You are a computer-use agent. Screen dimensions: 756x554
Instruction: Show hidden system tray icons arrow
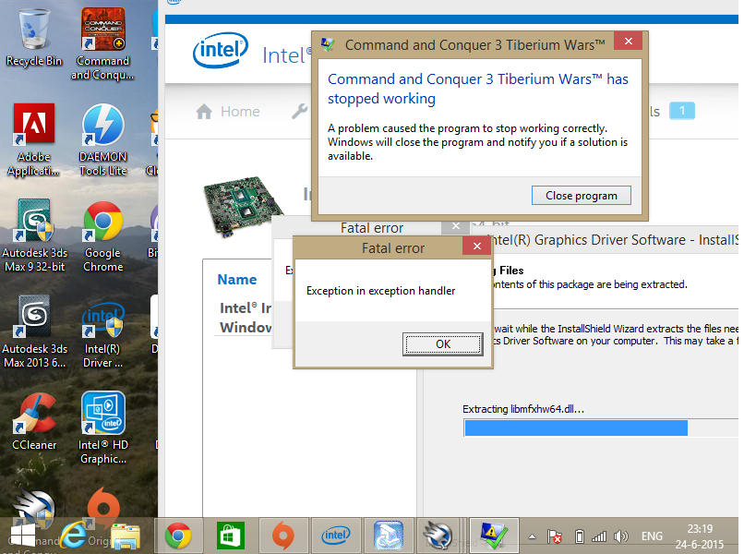coord(533,536)
